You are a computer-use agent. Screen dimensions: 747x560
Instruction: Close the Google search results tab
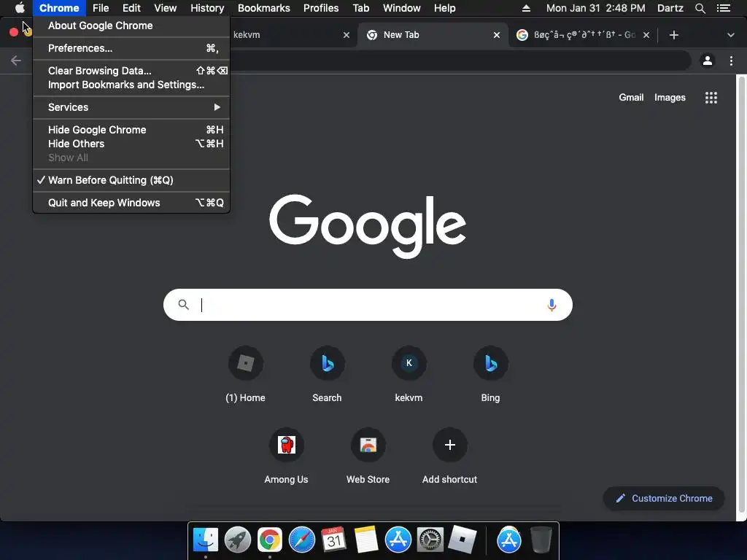pyautogui.click(x=646, y=35)
